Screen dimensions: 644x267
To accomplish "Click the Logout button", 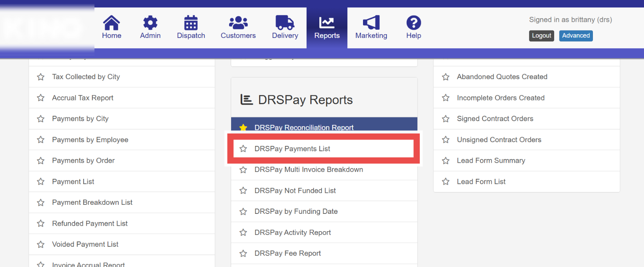I will click(x=541, y=35).
